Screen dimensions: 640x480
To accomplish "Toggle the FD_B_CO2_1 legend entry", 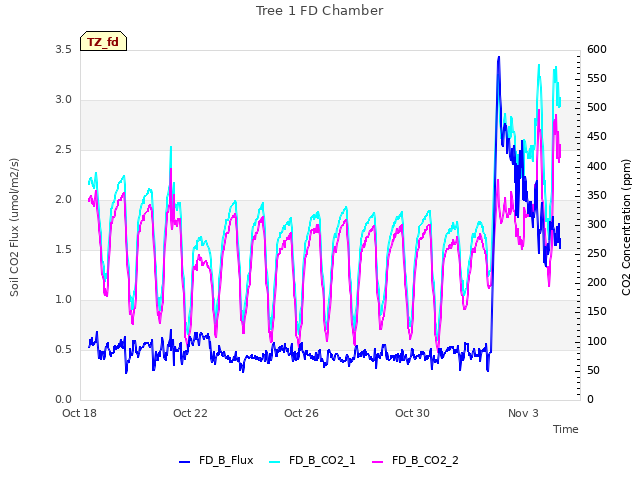I will (x=312, y=460).
